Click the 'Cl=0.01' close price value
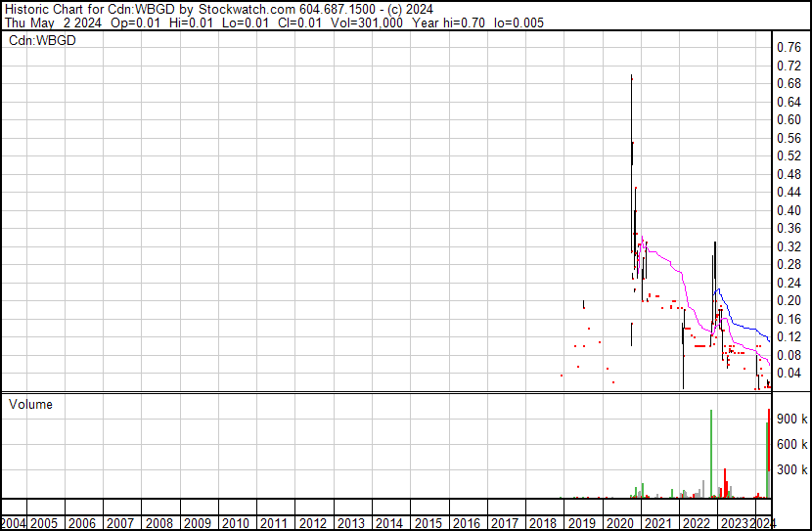 point(298,23)
